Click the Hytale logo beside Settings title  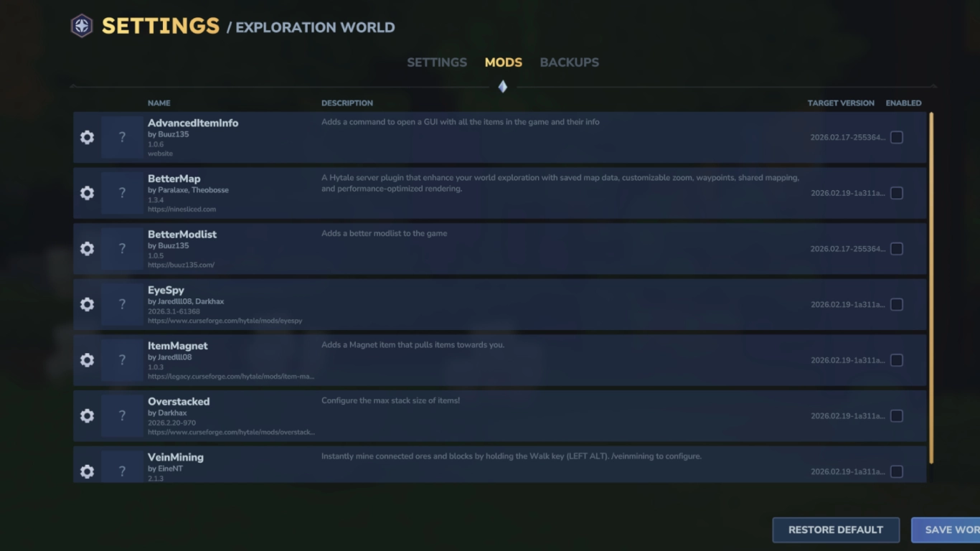pyautogui.click(x=81, y=26)
